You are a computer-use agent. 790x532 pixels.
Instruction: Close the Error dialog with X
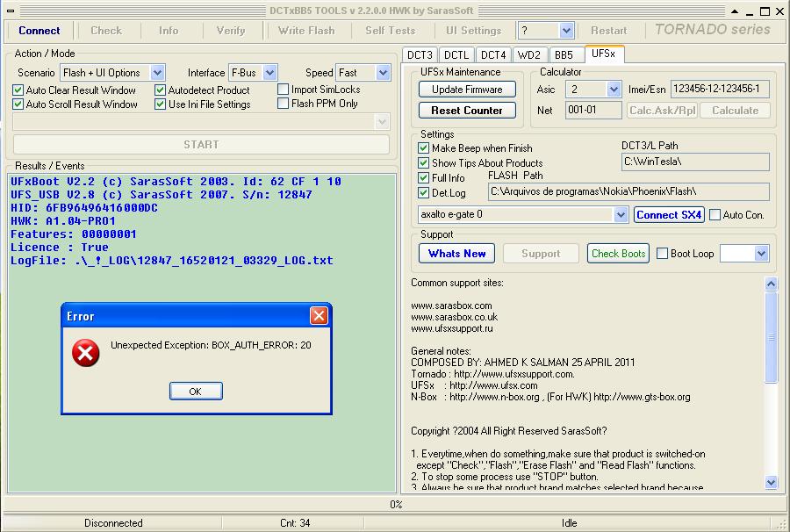click(x=319, y=316)
